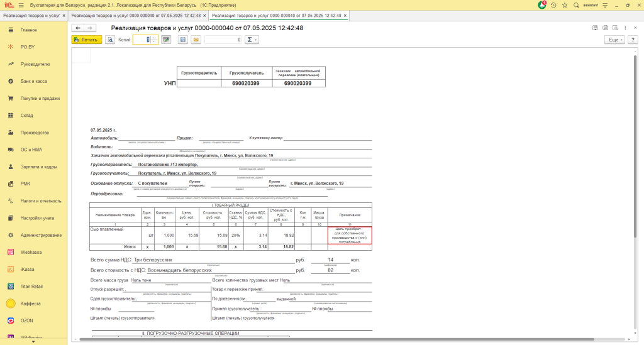Close the middle 0000-000040 tab
644x345 pixels.
(x=204, y=16)
